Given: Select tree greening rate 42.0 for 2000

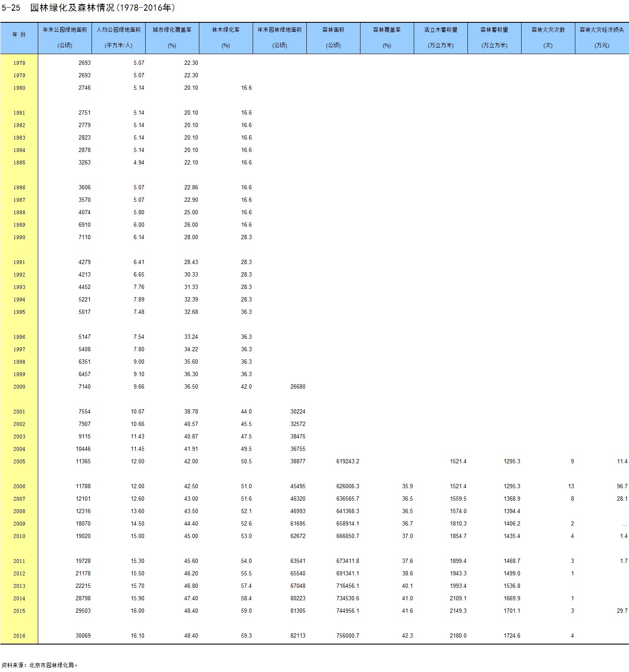Looking at the screenshot, I should (246, 386).
